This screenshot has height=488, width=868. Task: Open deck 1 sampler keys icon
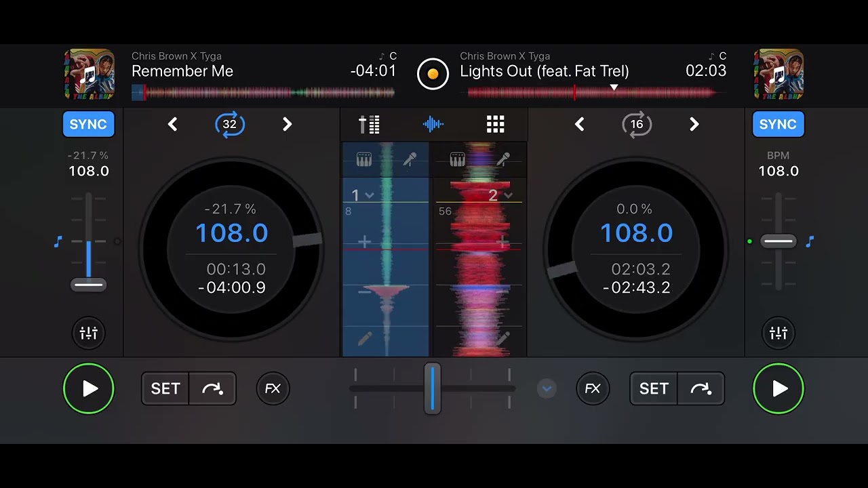[x=364, y=160]
